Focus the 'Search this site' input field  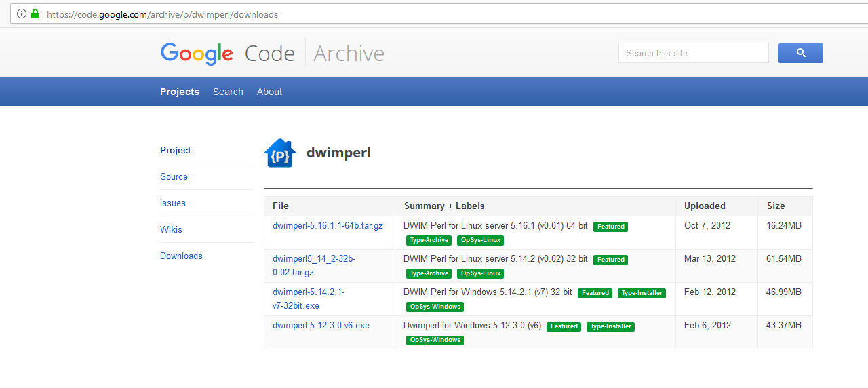[694, 53]
